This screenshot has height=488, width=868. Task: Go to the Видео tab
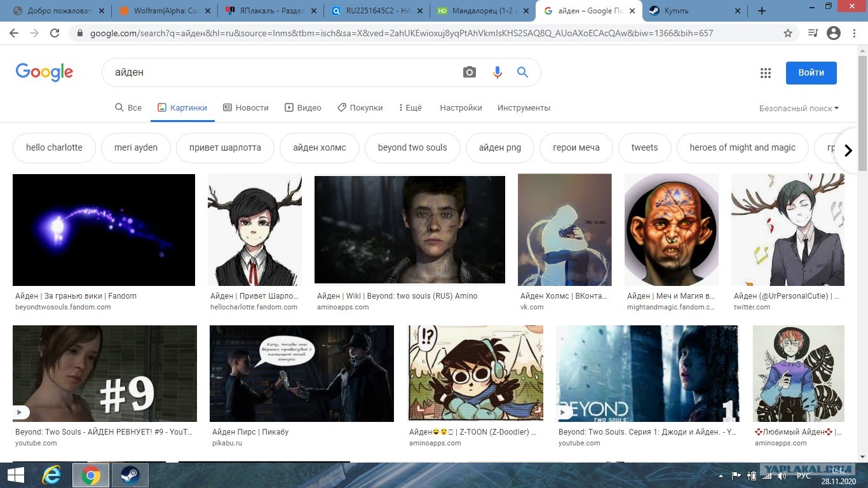coord(303,108)
